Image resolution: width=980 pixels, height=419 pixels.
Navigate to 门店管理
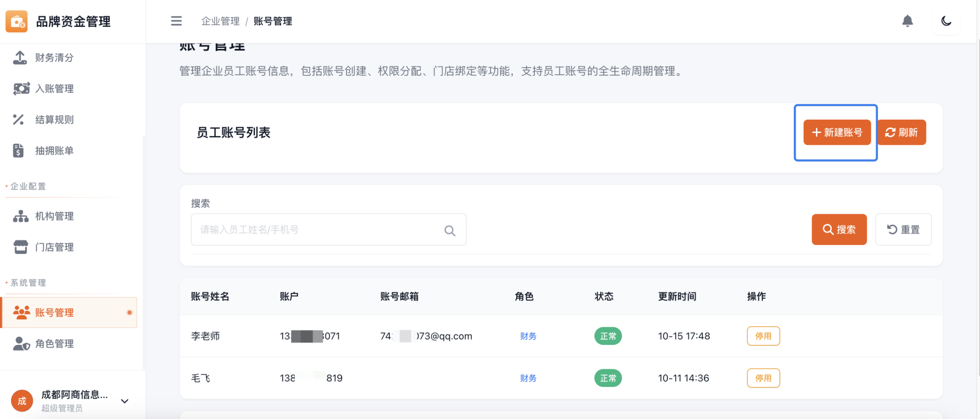coord(54,247)
